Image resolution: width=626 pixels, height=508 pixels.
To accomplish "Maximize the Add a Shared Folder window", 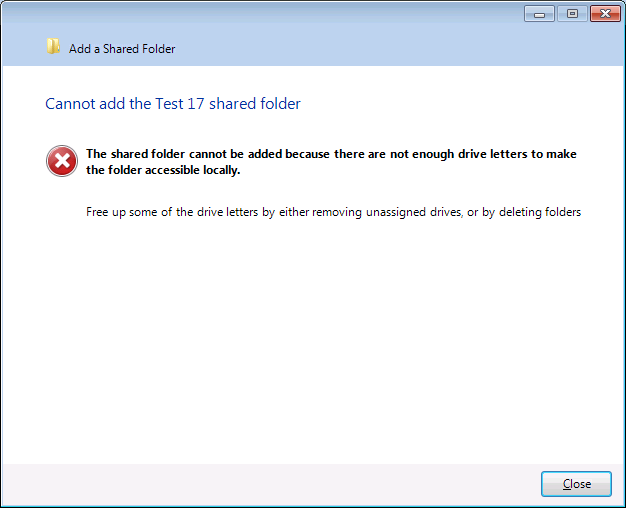I will tap(572, 14).
